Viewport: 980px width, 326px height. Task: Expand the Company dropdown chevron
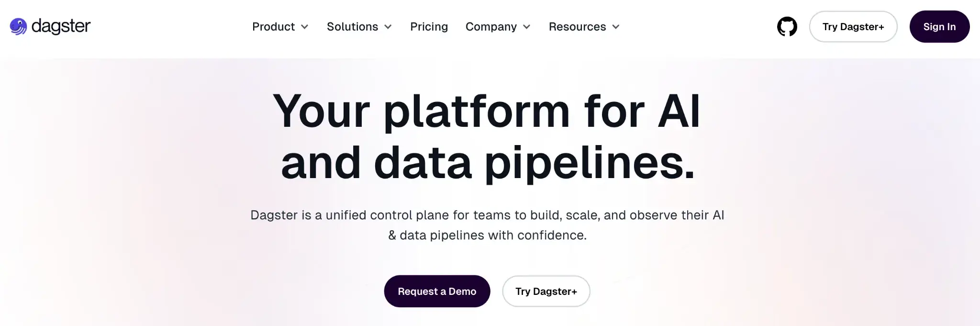tap(527, 27)
